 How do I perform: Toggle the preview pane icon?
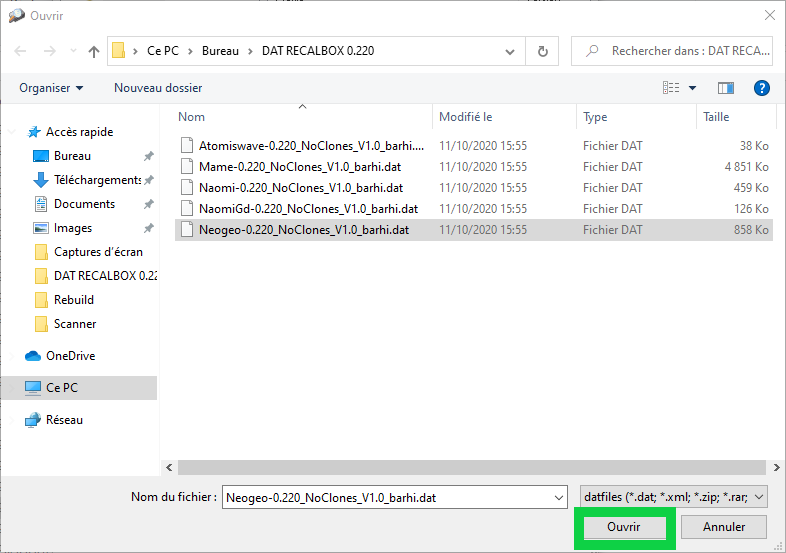coord(725,88)
